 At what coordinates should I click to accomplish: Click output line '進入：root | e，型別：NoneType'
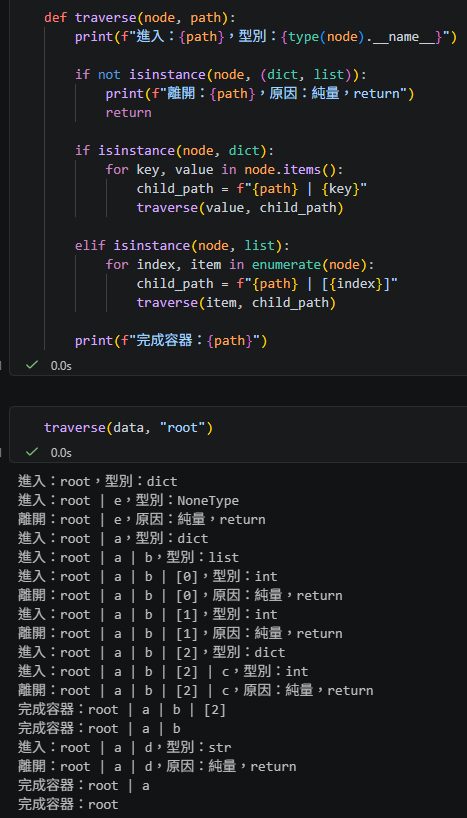click(x=128, y=500)
